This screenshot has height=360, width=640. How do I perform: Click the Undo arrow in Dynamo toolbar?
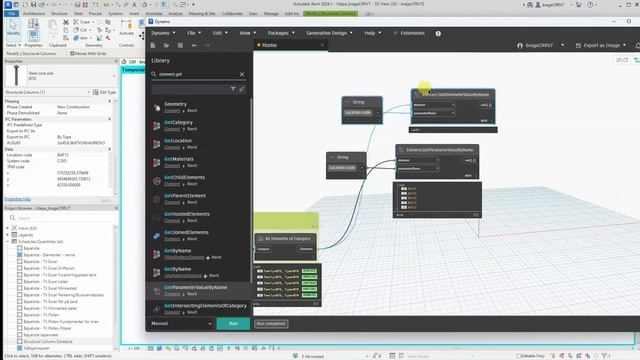click(x=194, y=45)
